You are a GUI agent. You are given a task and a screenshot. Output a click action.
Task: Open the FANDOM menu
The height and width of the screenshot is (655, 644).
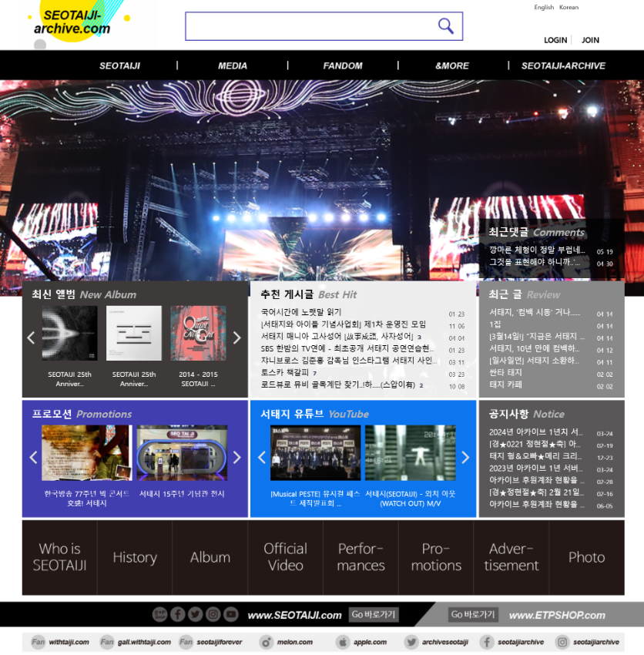(343, 65)
